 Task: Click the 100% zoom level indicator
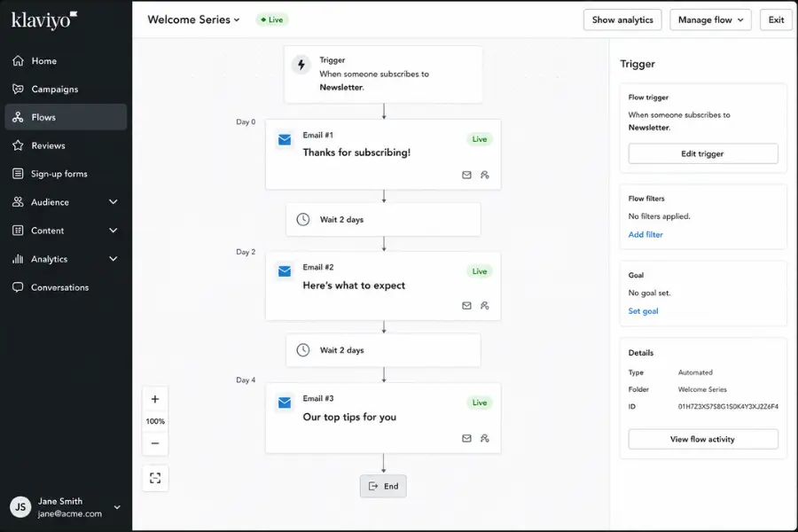click(155, 421)
